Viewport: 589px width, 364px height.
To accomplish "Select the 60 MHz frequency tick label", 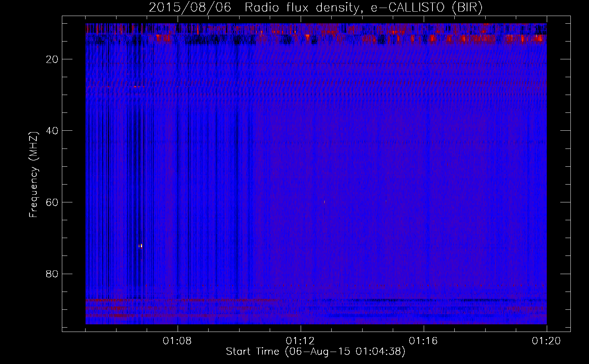I will click(52, 202).
